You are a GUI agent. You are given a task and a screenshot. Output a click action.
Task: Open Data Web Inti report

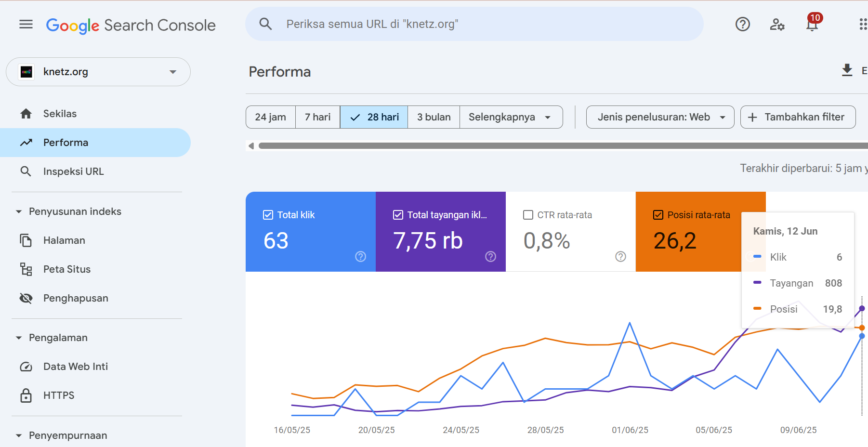click(x=95, y=367)
